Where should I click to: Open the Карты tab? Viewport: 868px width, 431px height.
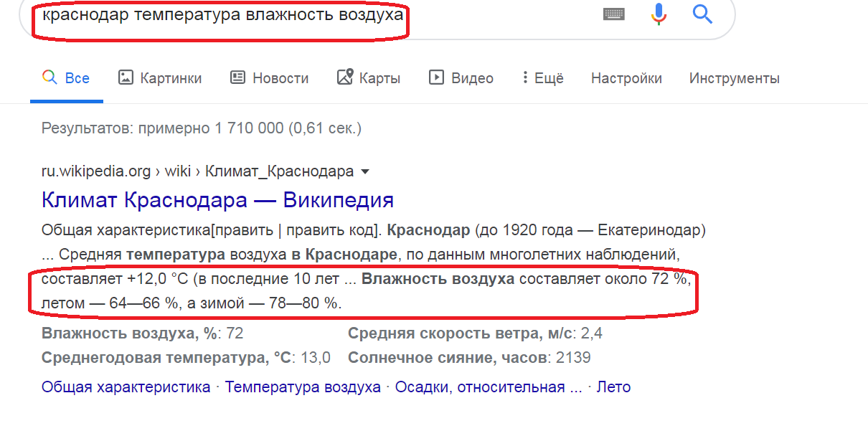[x=369, y=78]
